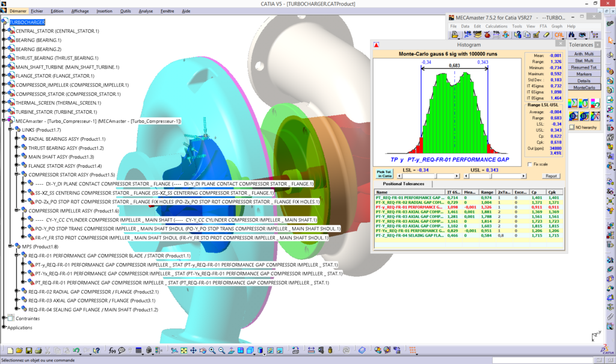Select the Pan view tool
Viewport: 616px width, 364px height.
[193, 350]
